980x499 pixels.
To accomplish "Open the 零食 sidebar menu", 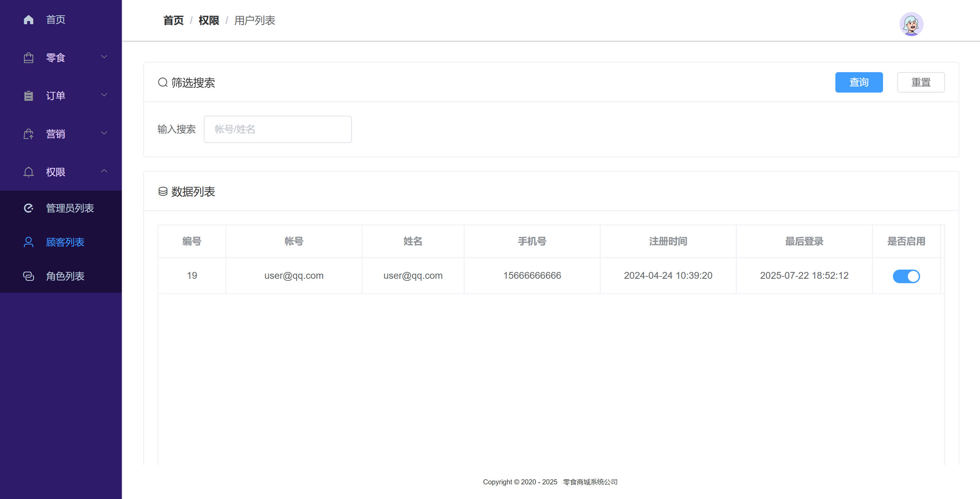I will click(61, 58).
